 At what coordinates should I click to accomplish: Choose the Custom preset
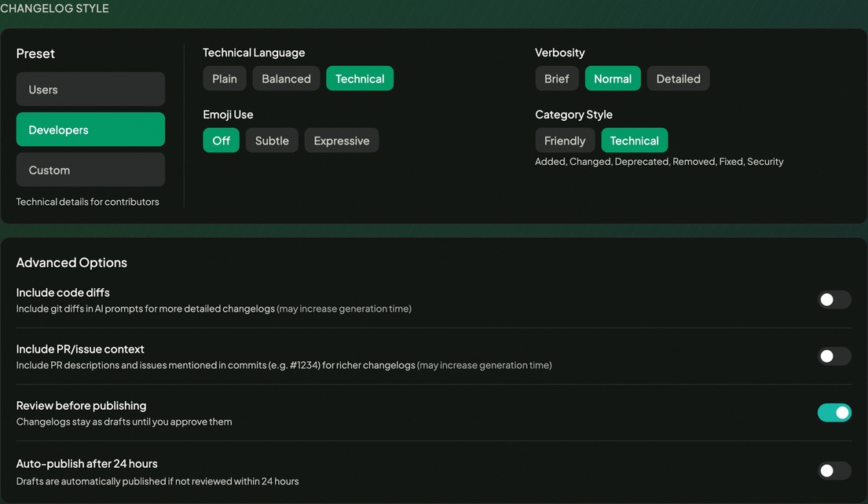pyautogui.click(x=90, y=170)
